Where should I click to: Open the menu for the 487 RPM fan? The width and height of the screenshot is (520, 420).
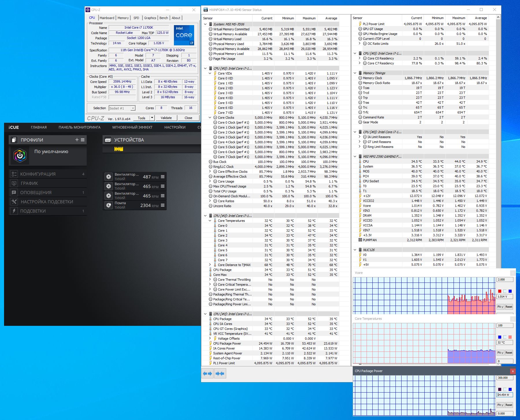(163, 177)
